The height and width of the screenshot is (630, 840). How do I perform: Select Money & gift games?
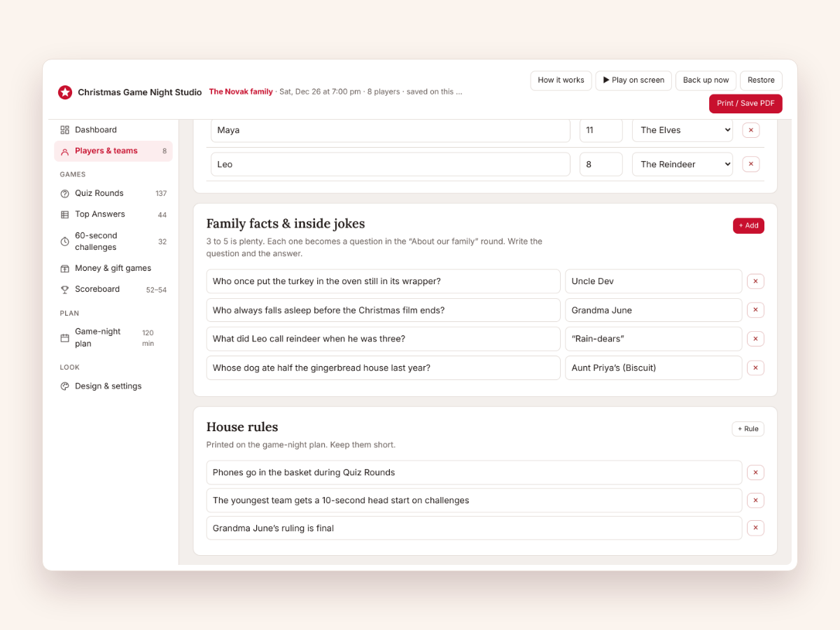(113, 268)
